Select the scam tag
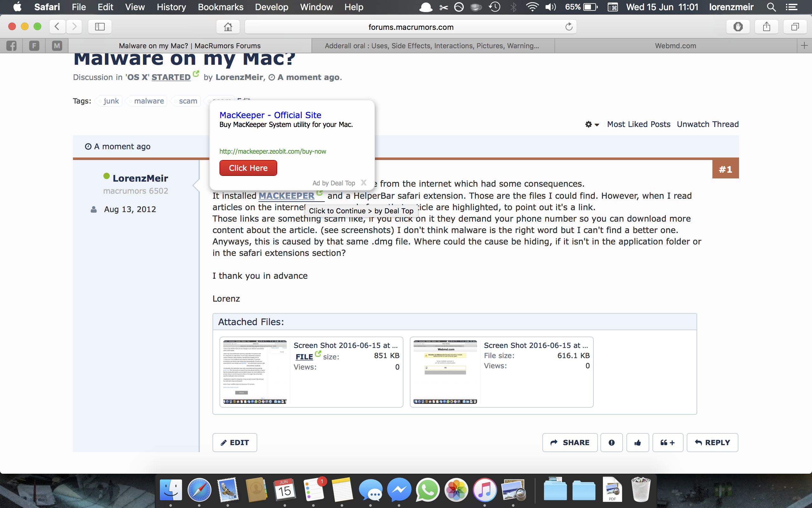The width and height of the screenshot is (812, 508). pyautogui.click(x=186, y=101)
